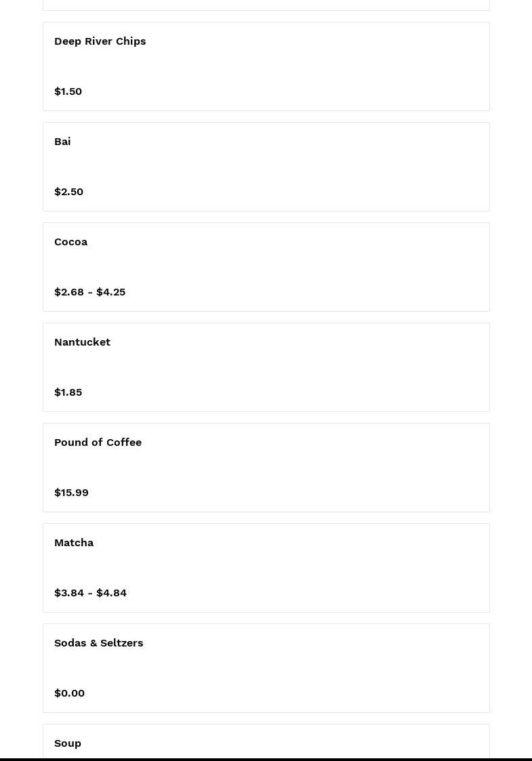
Task: Click the $2.68 - $4.25 Cocoa price range
Action: (x=89, y=292)
